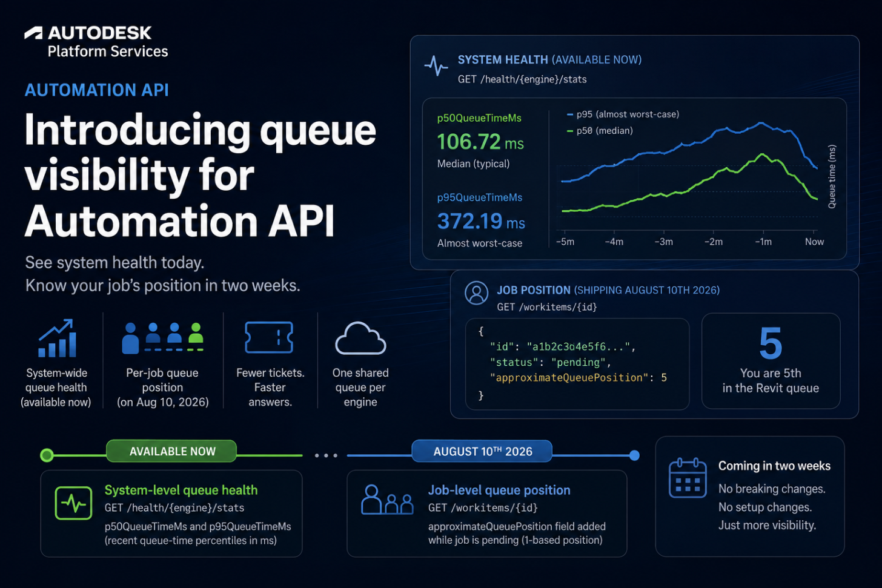Screen dimensions: 882x588
Task: Select the AVAILABLE NOW green badge
Action: pyautogui.click(x=172, y=451)
